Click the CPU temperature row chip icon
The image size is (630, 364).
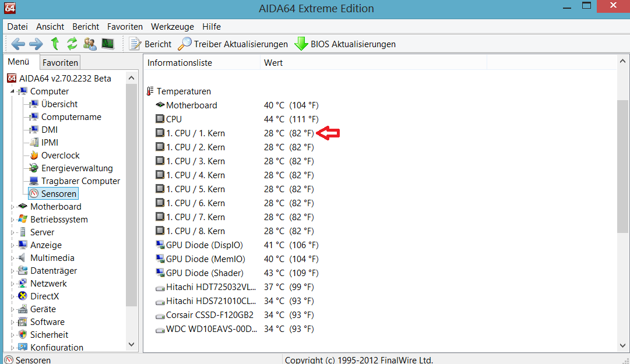(x=160, y=119)
